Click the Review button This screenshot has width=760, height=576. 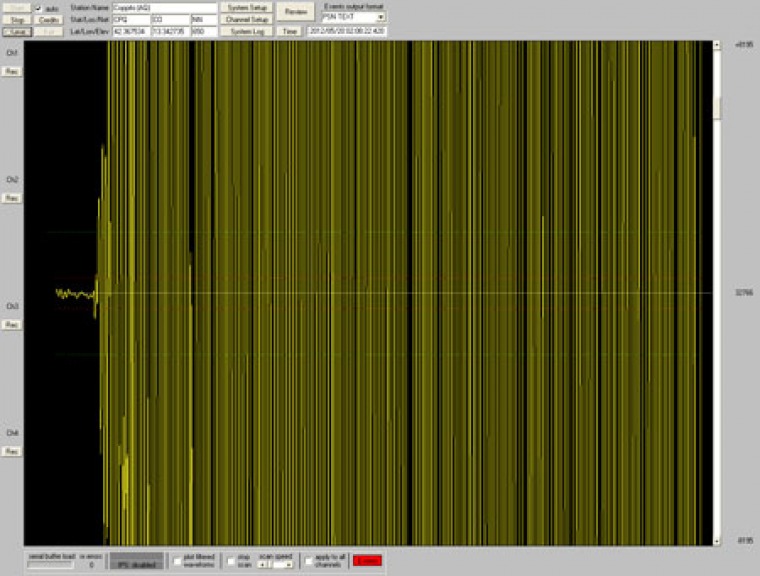coord(296,11)
